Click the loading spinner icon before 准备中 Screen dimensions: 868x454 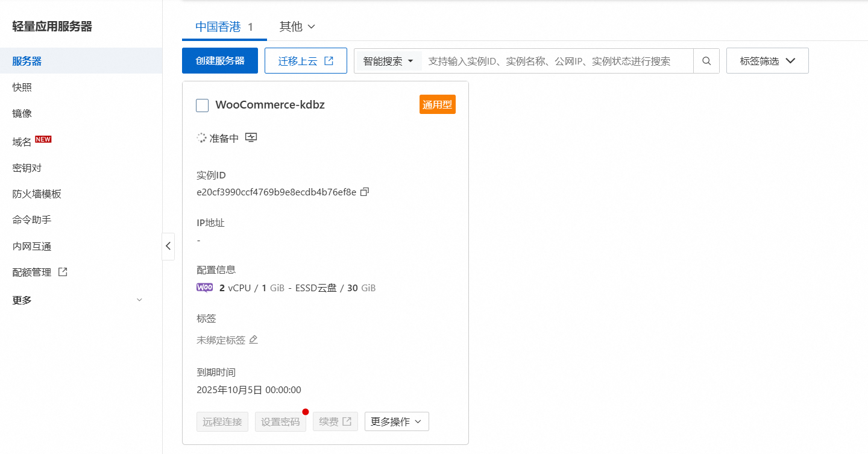point(202,138)
